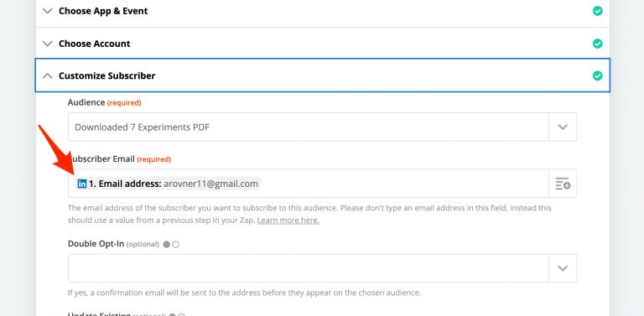Collapse the Customize Subscriber section
644x316 pixels.
tap(48, 76)
